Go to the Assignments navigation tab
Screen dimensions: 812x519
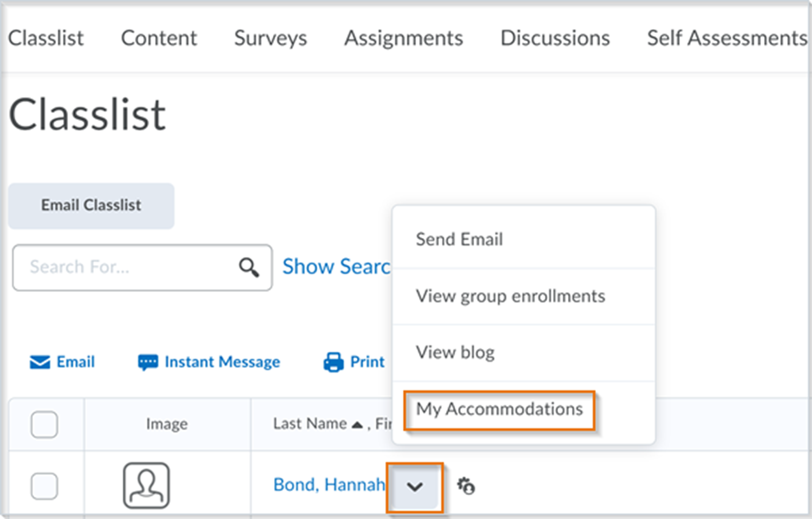[403, 38]
